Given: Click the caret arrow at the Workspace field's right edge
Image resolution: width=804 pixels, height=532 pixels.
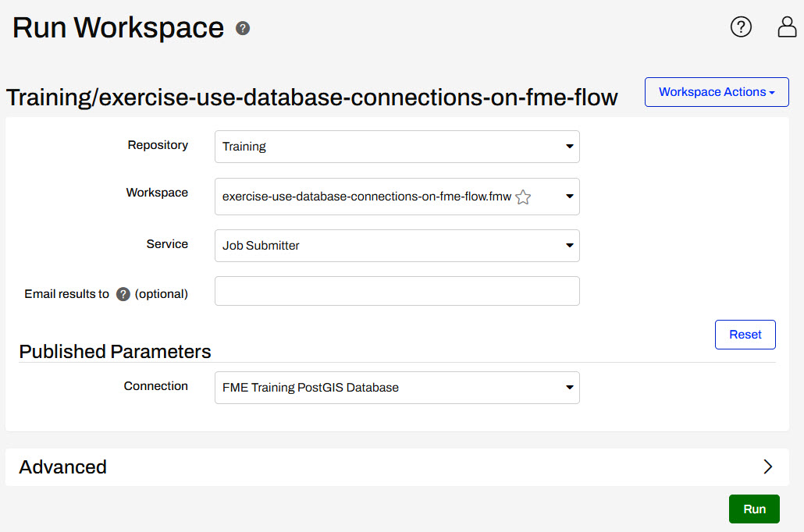Looking at the screenshot, I should click(x=569, y=197).
